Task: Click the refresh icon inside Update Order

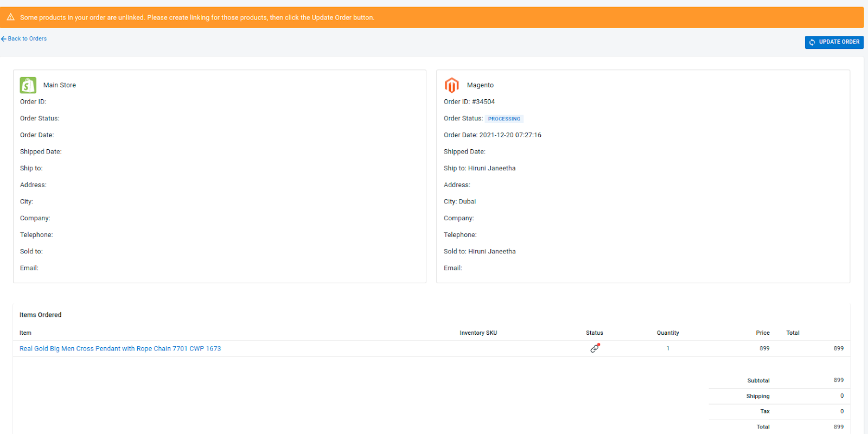Action: click(812, 42)
